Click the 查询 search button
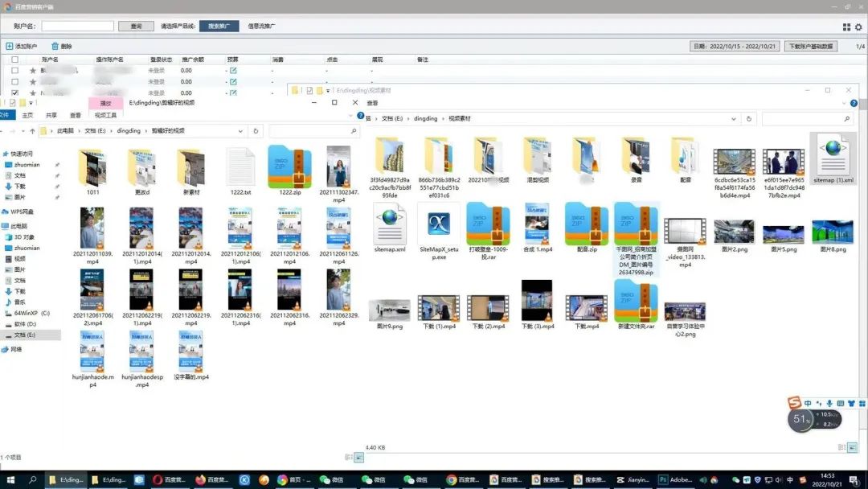The height and width of the screenshot is (489, 868). tap(136, 26)
